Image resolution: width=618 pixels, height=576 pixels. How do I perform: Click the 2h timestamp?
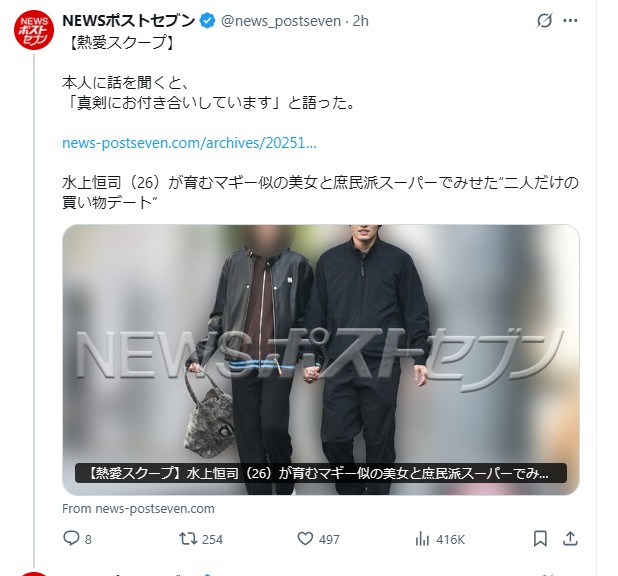pos(361,21)
